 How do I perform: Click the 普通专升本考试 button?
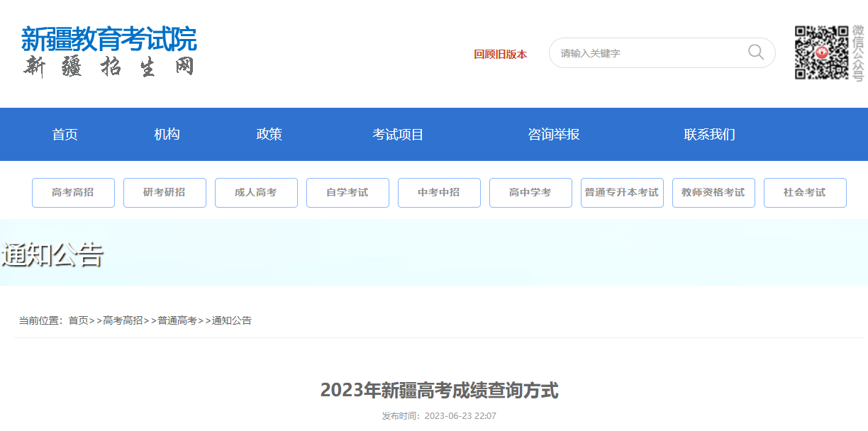point(622,193)
